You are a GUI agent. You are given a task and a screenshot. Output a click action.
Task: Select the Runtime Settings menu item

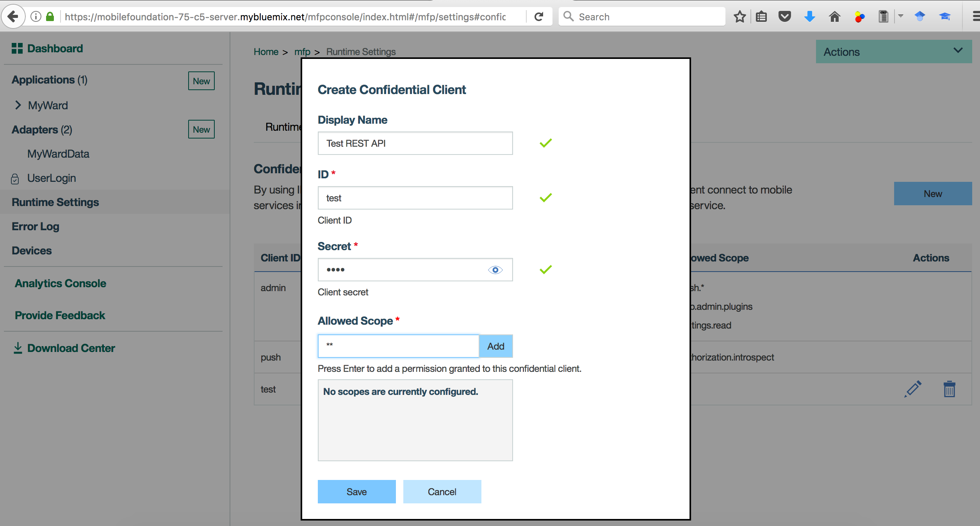coord(55,202)
